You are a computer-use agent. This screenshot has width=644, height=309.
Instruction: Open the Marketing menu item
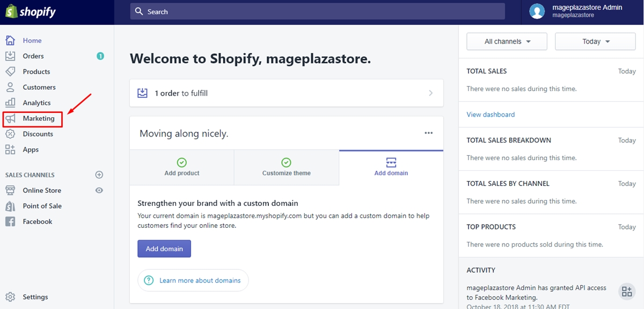click(x=39, y=118)
